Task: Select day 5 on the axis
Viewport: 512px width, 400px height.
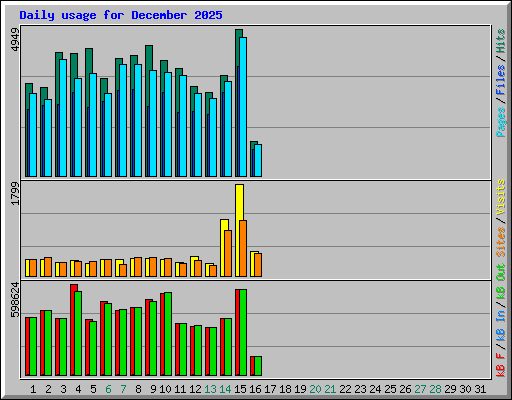Action: [x=93, y=389]
